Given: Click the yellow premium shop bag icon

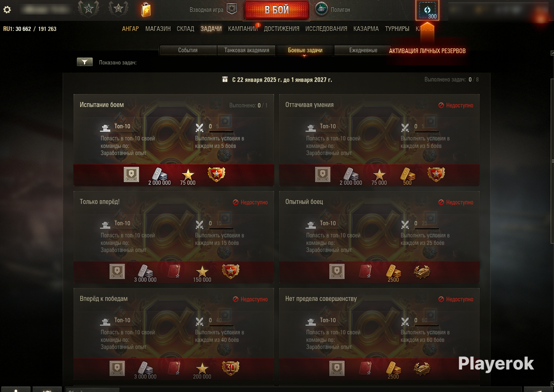Looking at the screenshot, I should click(x=146, y=9).
